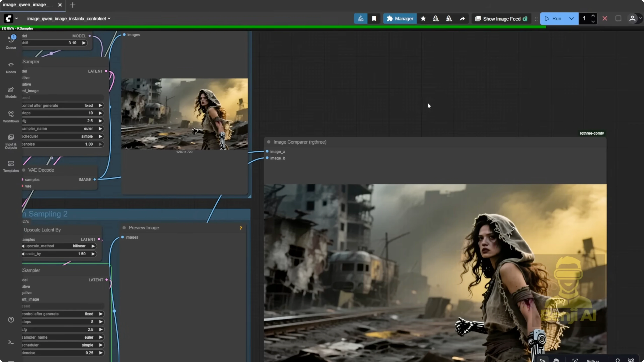Image resolution: width=644 pixels, height=362 pixels.
Task: Open the Models sidebar panel
Action: (11, 92)
